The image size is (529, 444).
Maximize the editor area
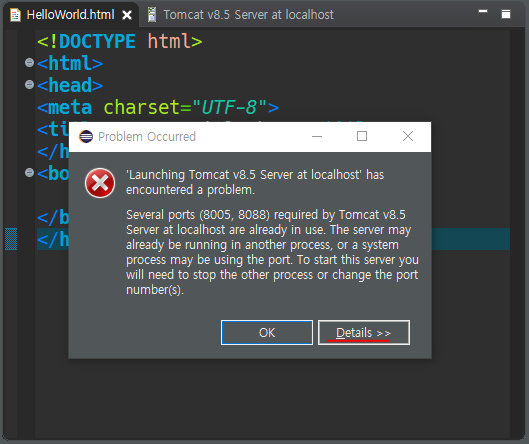click(506, 14)
